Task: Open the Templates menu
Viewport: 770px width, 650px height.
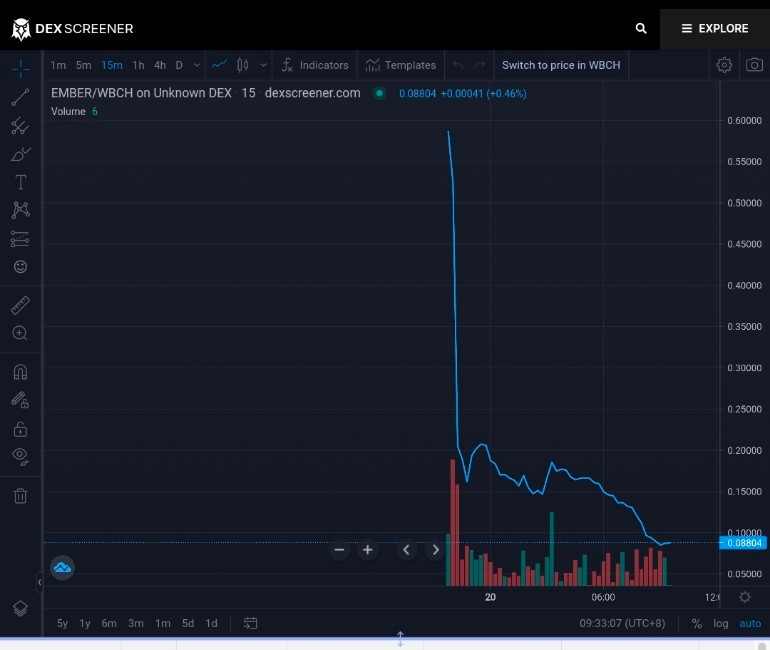Action: [400, 65]
